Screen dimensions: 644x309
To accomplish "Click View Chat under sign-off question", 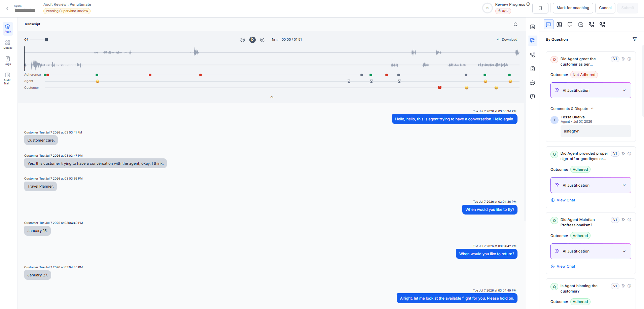I will 563,200.
